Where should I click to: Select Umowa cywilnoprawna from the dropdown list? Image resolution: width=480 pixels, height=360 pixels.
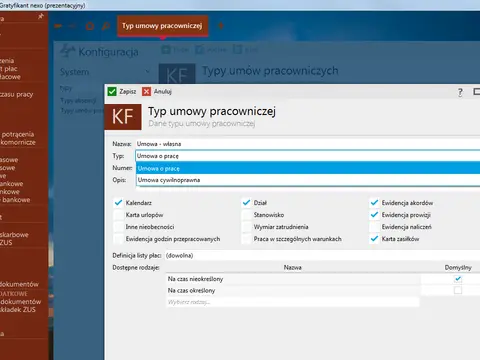click(x=308, y=180)
